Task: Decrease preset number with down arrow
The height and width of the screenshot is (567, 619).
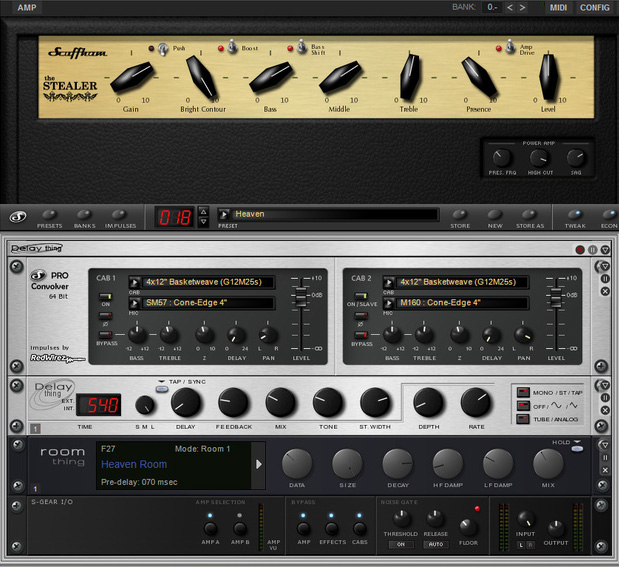Action: (x=203, y=222)
